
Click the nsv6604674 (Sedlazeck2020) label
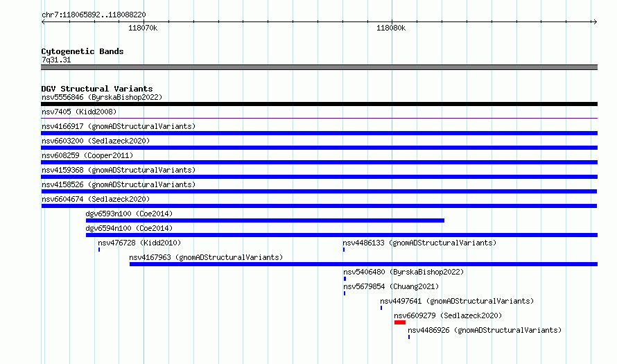[96, 199]
